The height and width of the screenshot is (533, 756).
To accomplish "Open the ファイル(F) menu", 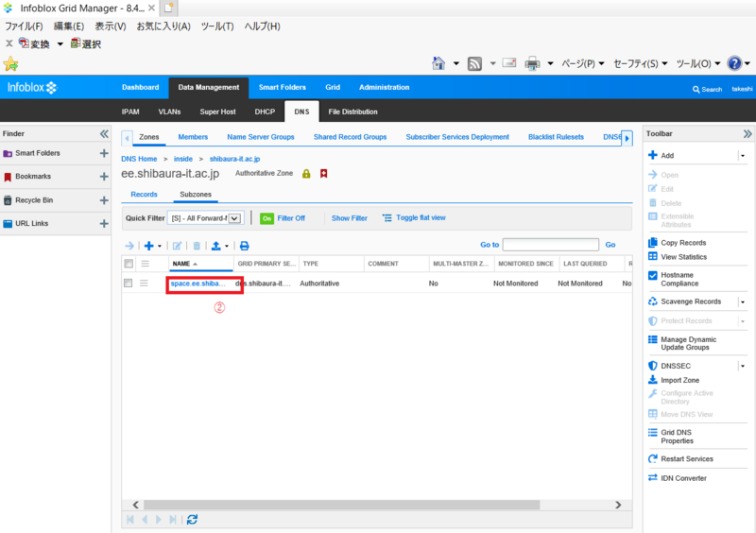I will tap(24, 26).
